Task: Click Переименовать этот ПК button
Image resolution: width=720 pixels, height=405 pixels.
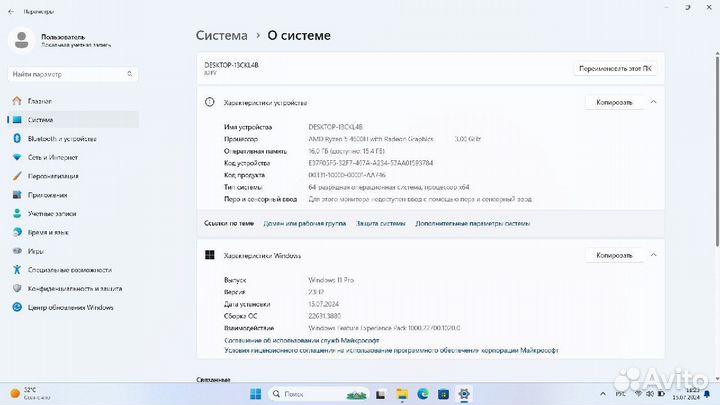Action: coord(615,68)
